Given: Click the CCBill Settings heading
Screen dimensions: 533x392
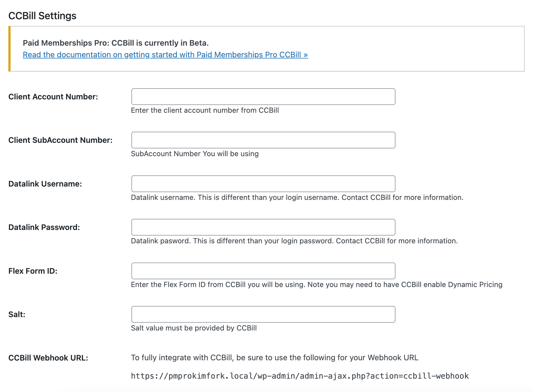Looking at the screenshot, I should tap(42, 16).
